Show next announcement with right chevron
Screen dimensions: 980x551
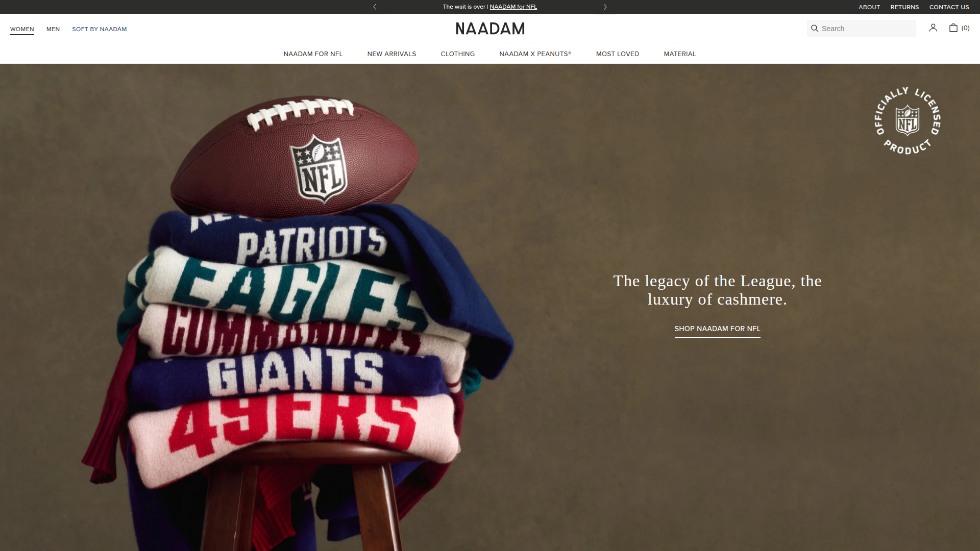605,7
